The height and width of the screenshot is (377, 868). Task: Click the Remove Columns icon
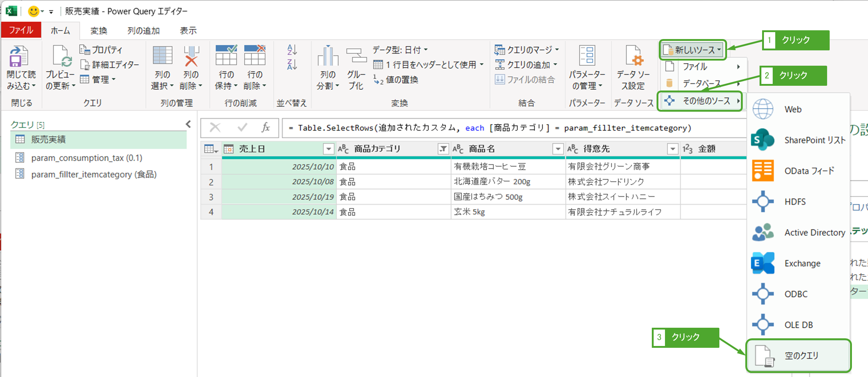[x=191, y=57]
